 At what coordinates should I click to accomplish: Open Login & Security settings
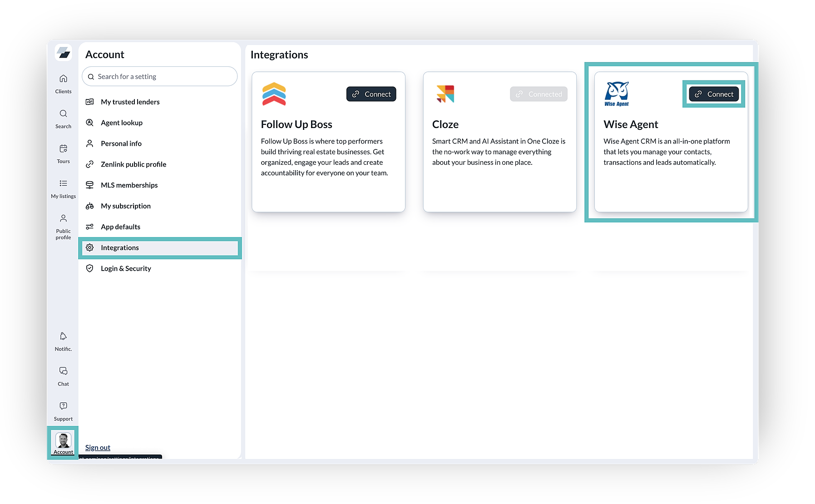160,269
